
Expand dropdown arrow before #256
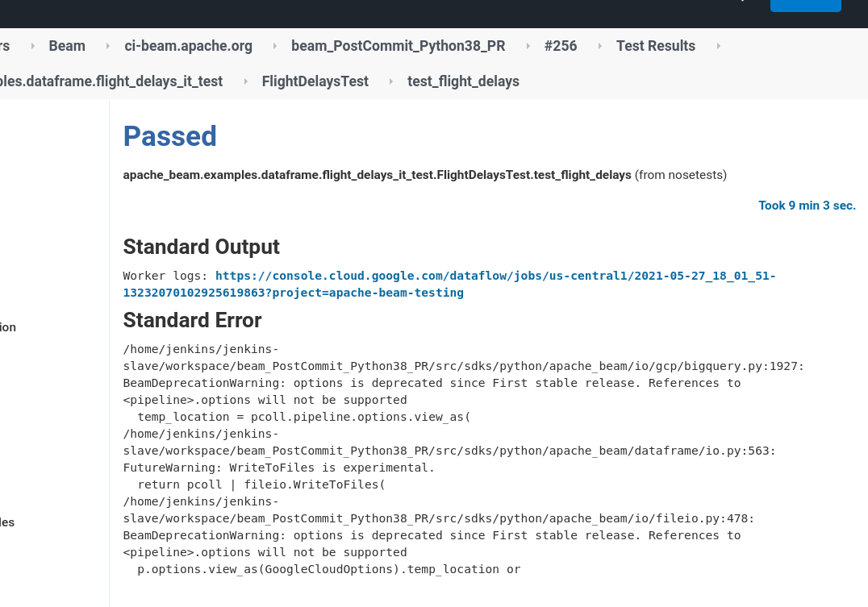pyautogui.click(x=528, y=46)
